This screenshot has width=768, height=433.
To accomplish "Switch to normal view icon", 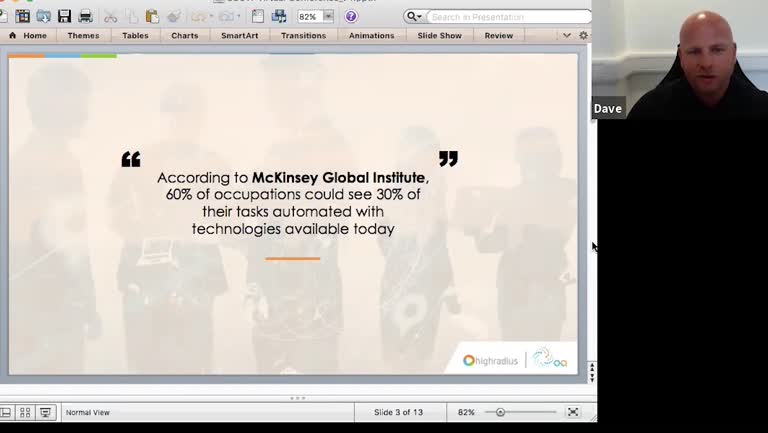I will point(5,412).
